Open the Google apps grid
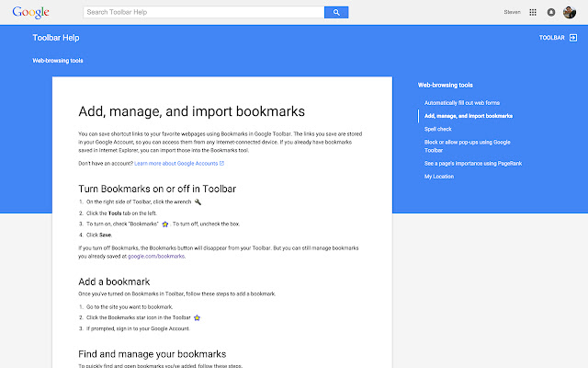 (x=533, y=12)
